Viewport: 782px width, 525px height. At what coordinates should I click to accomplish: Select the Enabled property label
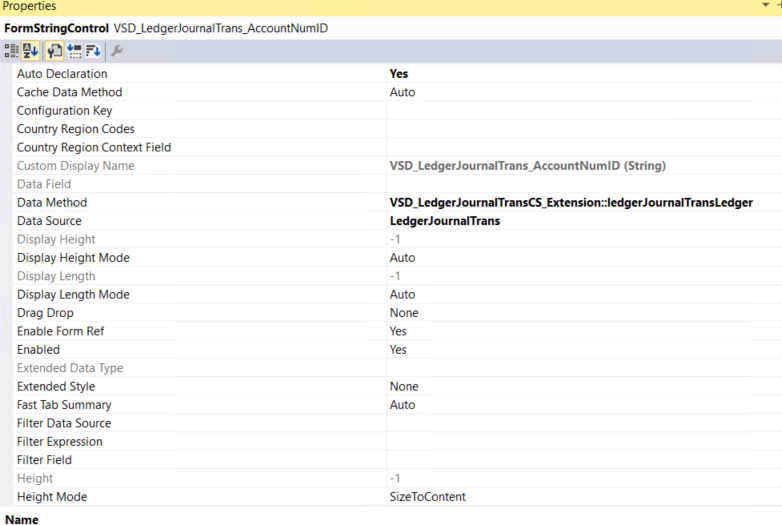point(38,350)
